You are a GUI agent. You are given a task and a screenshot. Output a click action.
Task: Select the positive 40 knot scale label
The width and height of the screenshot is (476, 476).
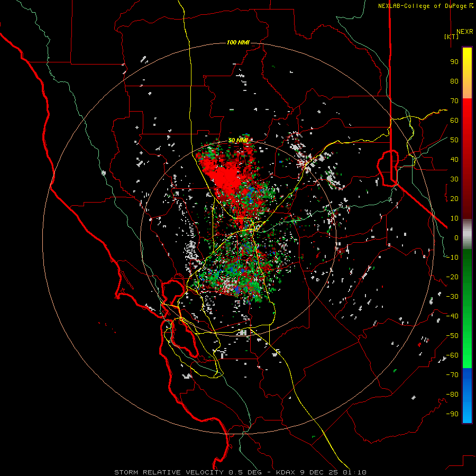tap(454, 160)
